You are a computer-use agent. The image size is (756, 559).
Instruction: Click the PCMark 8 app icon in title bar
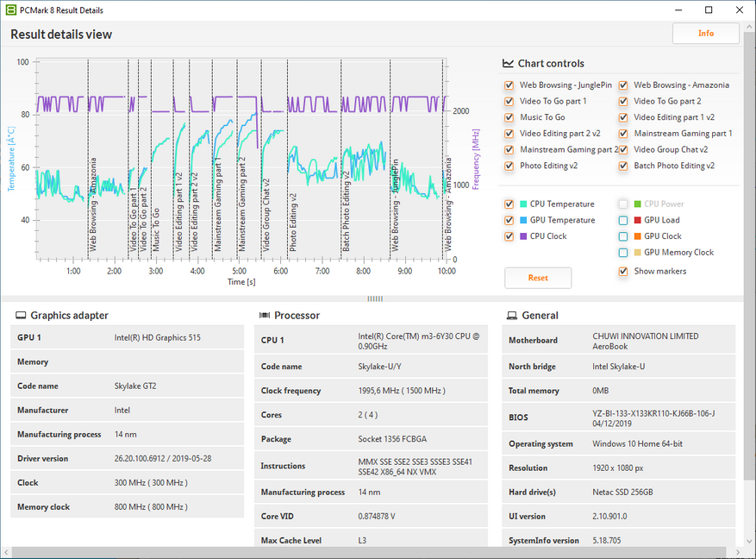10,9
